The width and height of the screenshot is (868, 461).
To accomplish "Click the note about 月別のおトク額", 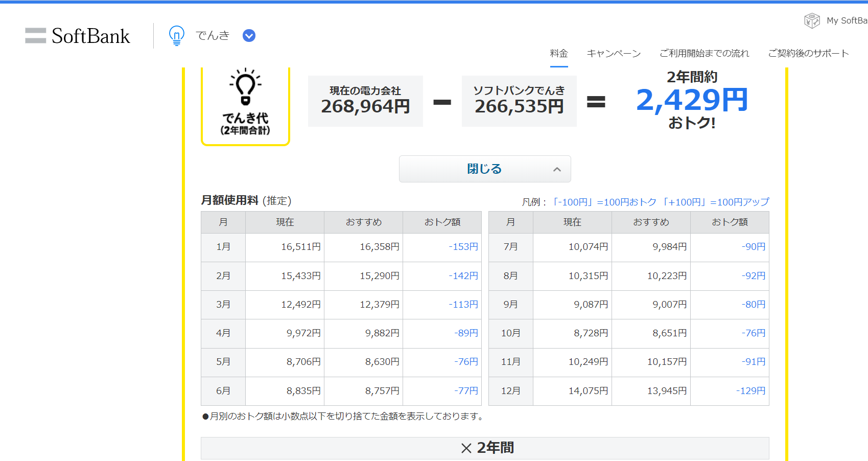I will [343, 417].
